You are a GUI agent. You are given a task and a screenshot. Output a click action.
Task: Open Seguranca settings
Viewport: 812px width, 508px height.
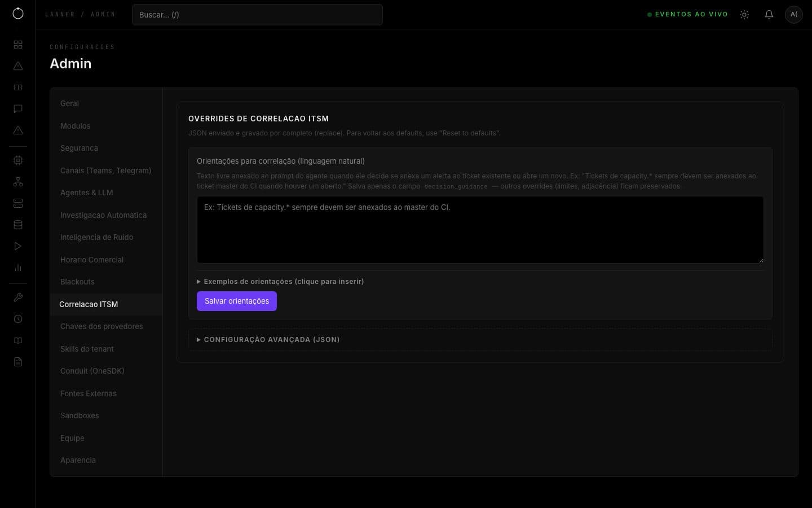[x=106, y=148]
